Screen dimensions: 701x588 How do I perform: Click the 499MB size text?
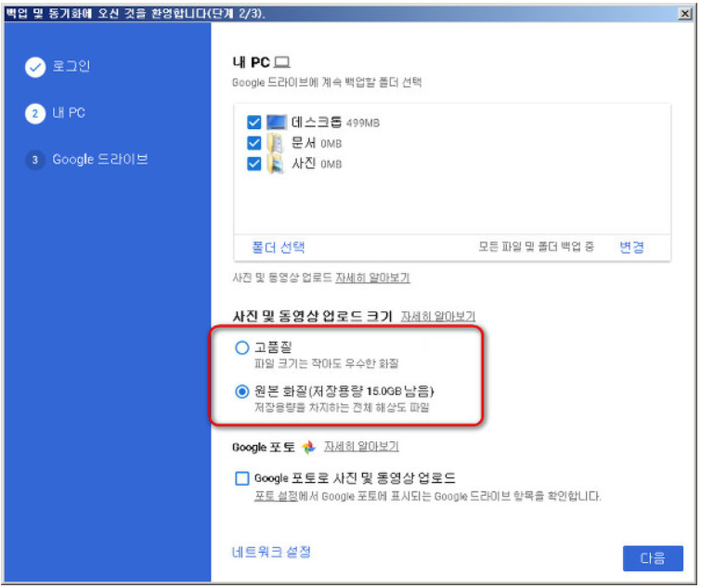(363, 123)
